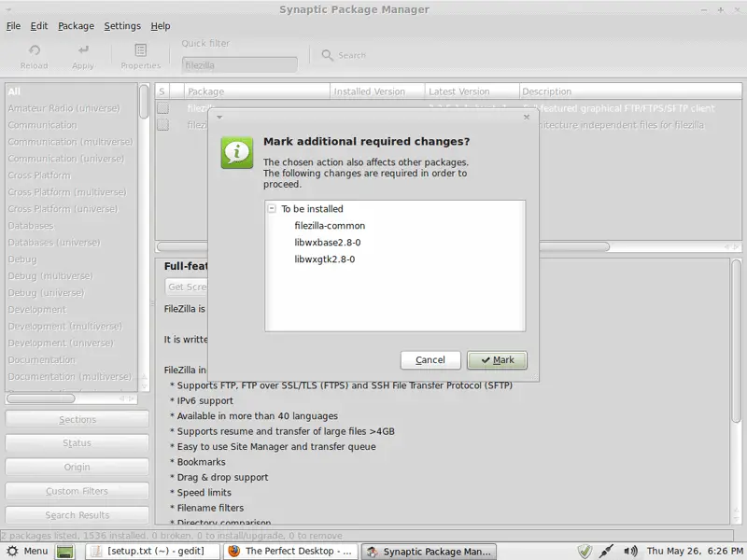This screenshot has height=560, width=747.
Task: Sort by Installed Version column header
Action: [x=377, y=91]
